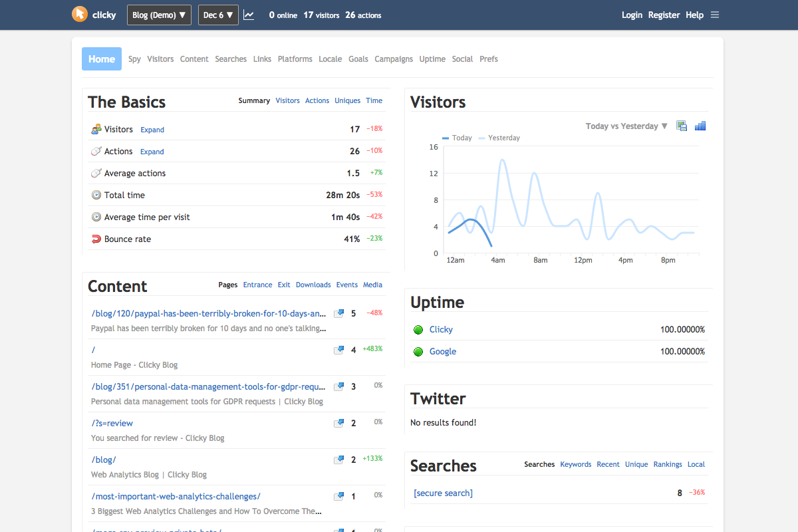Open the Today vs Yesterday comparison dropdown
798x532 pixels.
(x=624, y=126)
